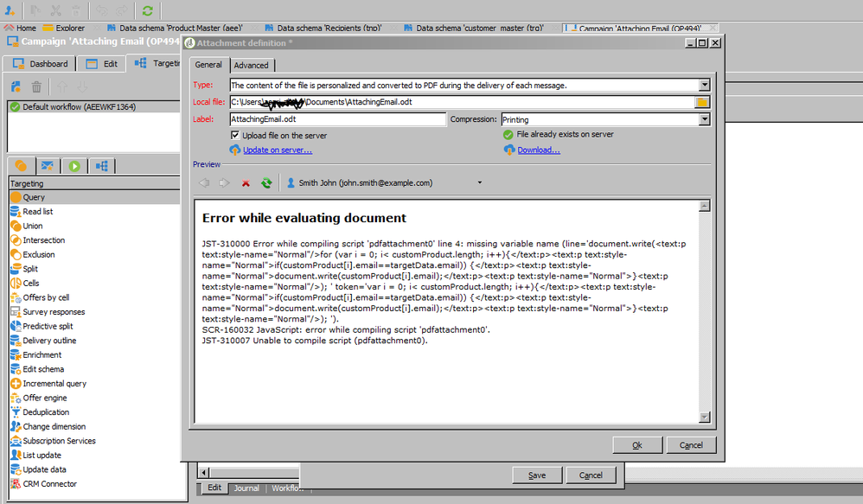Click the Download link
The height and width of the screenshot is (504, 863).
538,150
